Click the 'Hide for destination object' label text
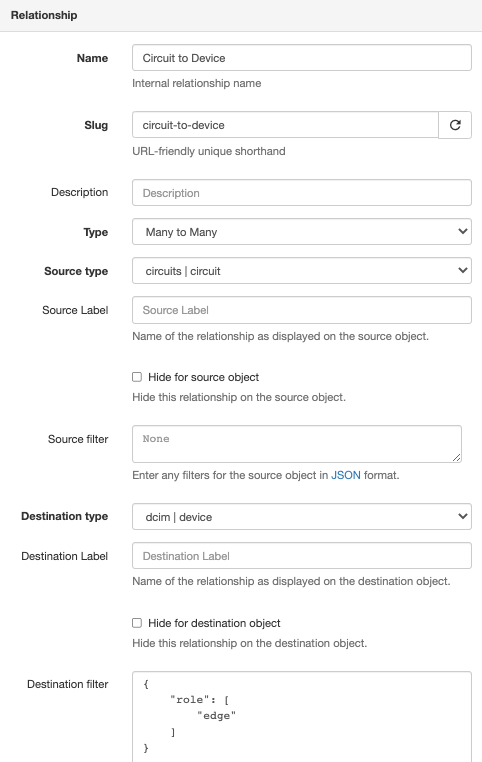This screenshot has width=482, height=762. (x=214, y=623)
